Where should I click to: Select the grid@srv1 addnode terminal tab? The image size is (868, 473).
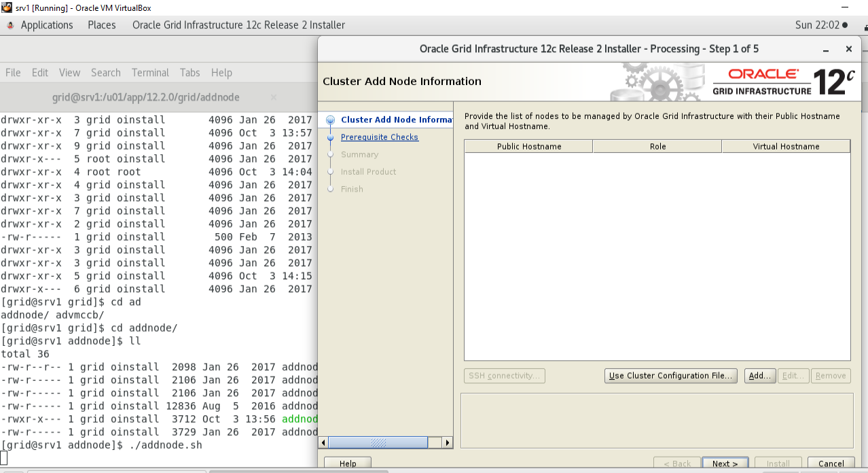[146, 97]
